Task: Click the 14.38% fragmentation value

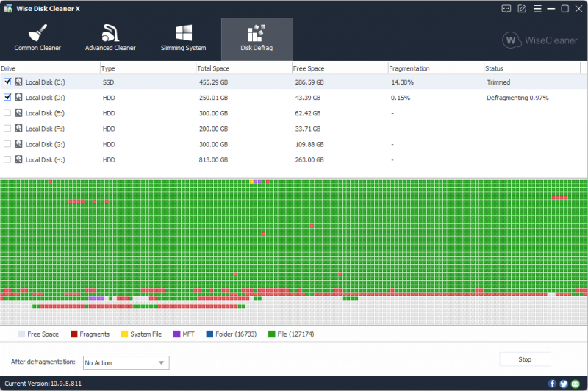Action: (x=402, y=82)
